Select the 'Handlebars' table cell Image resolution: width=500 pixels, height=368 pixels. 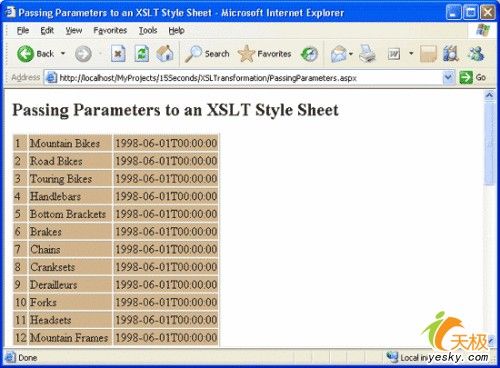pos(70,196)
